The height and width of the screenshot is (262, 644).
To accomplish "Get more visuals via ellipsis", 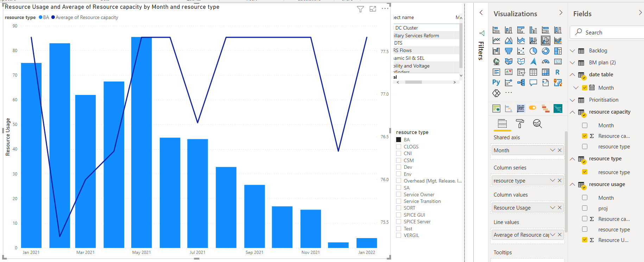I will (509, 93).
